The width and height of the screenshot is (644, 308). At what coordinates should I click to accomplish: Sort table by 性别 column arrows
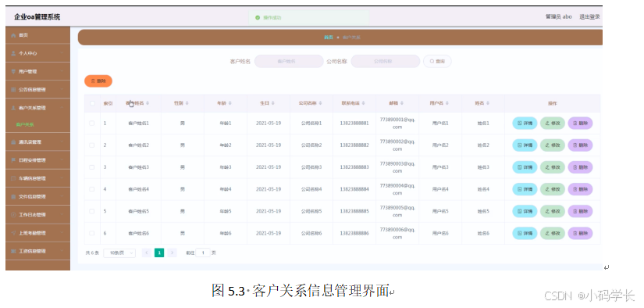tap(187, 103)
